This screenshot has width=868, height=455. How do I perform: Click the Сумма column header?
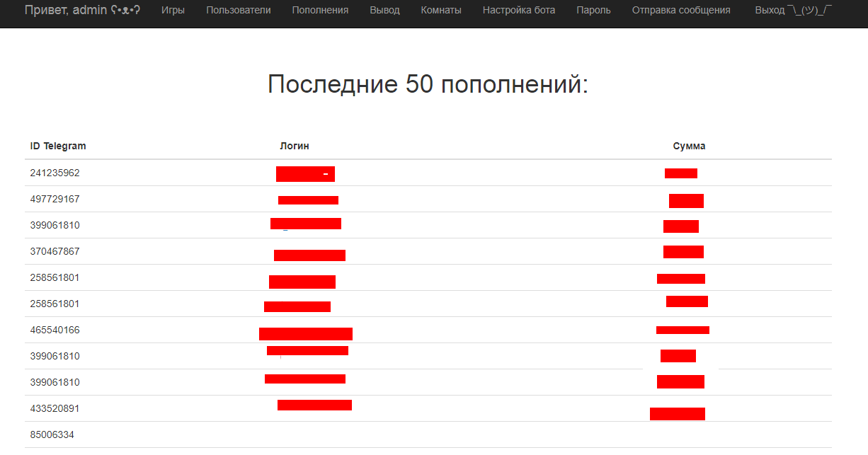coord(689,146)
